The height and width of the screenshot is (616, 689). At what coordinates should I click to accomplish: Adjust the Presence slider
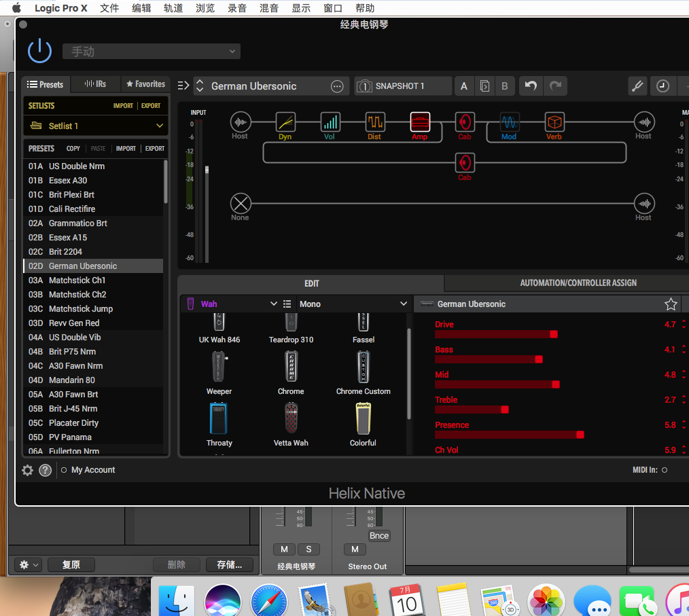(580, 435)
